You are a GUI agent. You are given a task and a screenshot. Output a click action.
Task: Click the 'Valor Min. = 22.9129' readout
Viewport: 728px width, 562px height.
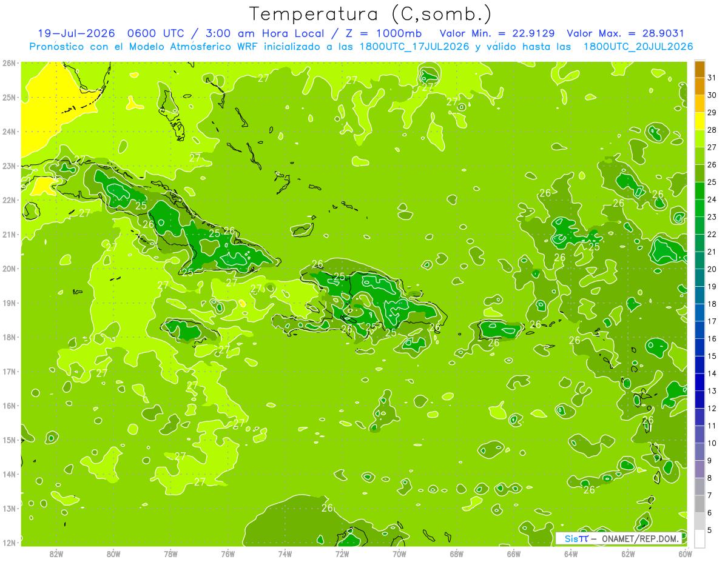(499, 33)
